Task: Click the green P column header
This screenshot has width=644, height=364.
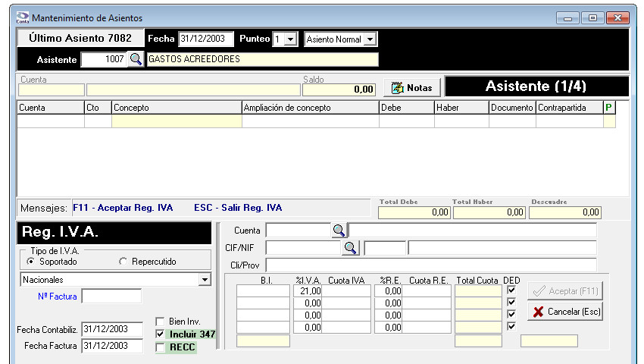Action: [609, 108]
